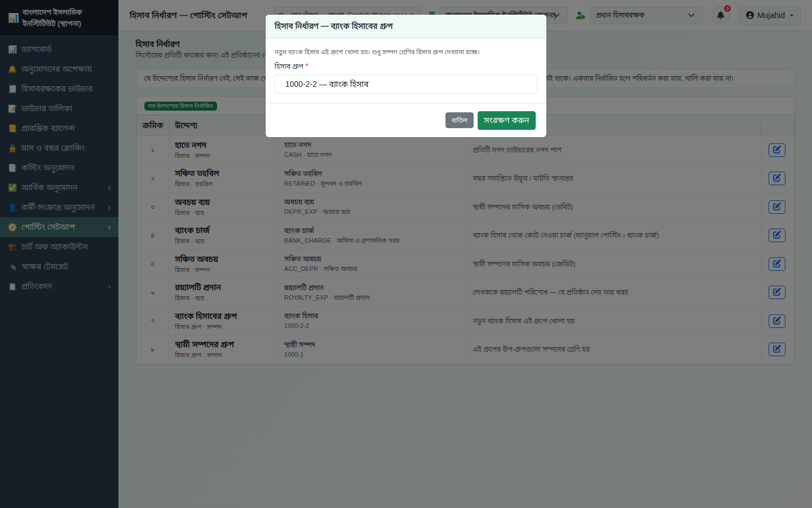Click the ড্যাশবোর্ড sidebar icon
This screenshot has height=508, width=812.
point(12,49)
